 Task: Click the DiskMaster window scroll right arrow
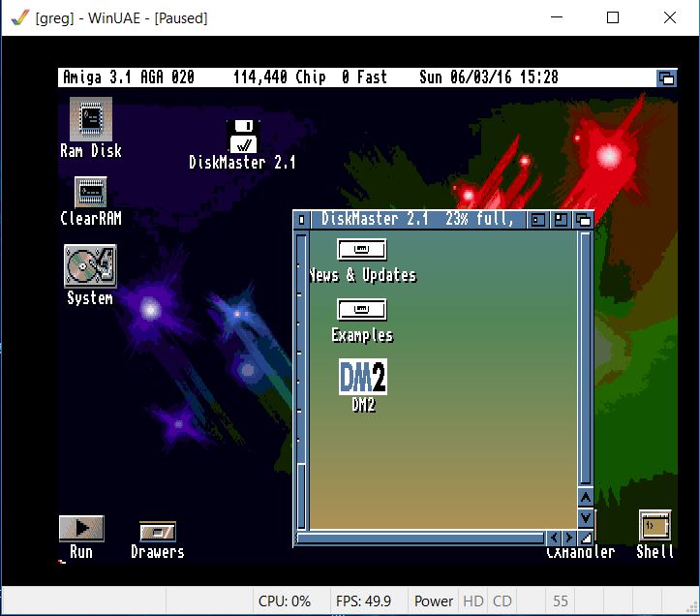point(568,538)
